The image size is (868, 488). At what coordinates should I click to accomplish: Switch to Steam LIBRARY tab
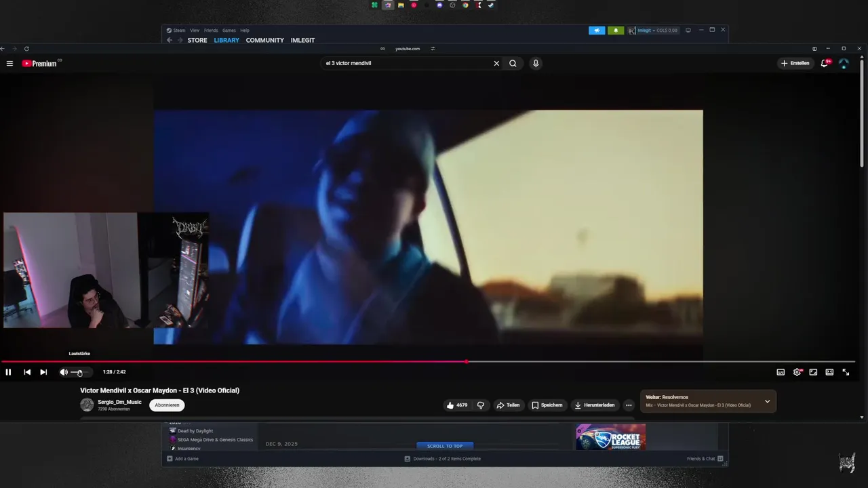pyautogui.click(x=226, y=40)
